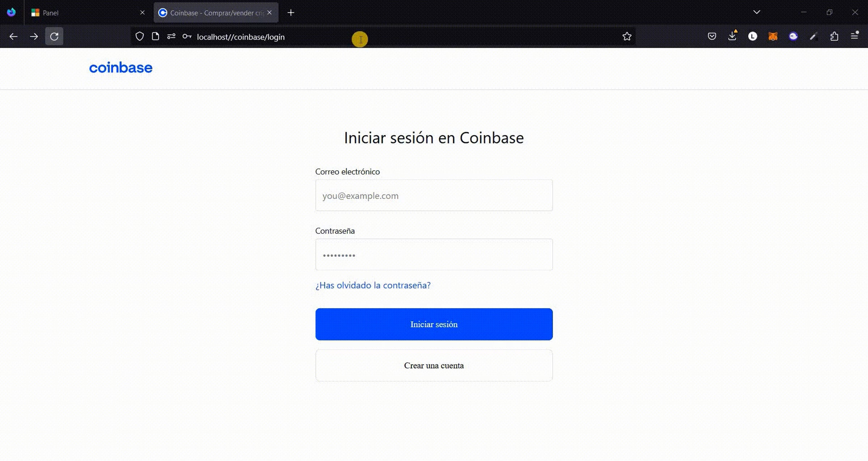Click the coinbase logo
The width and height of the screenshot is (868, 461).
(x=121, y=68)
